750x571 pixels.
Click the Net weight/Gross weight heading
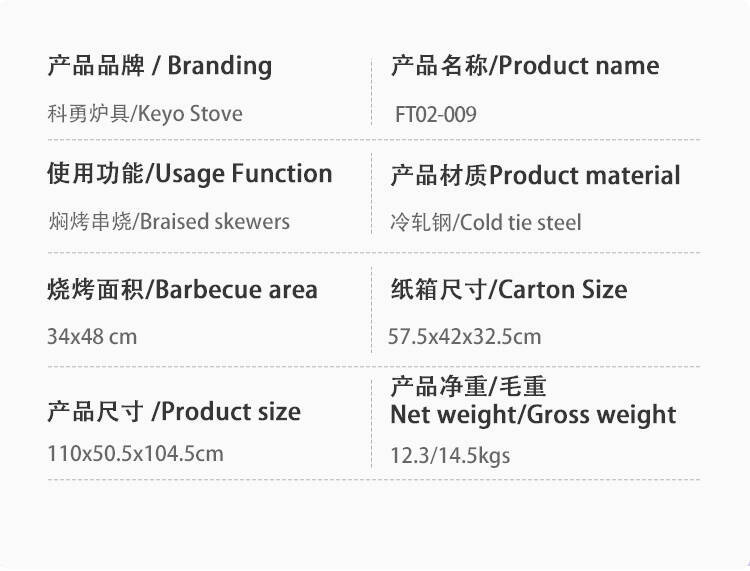[533, 414]
